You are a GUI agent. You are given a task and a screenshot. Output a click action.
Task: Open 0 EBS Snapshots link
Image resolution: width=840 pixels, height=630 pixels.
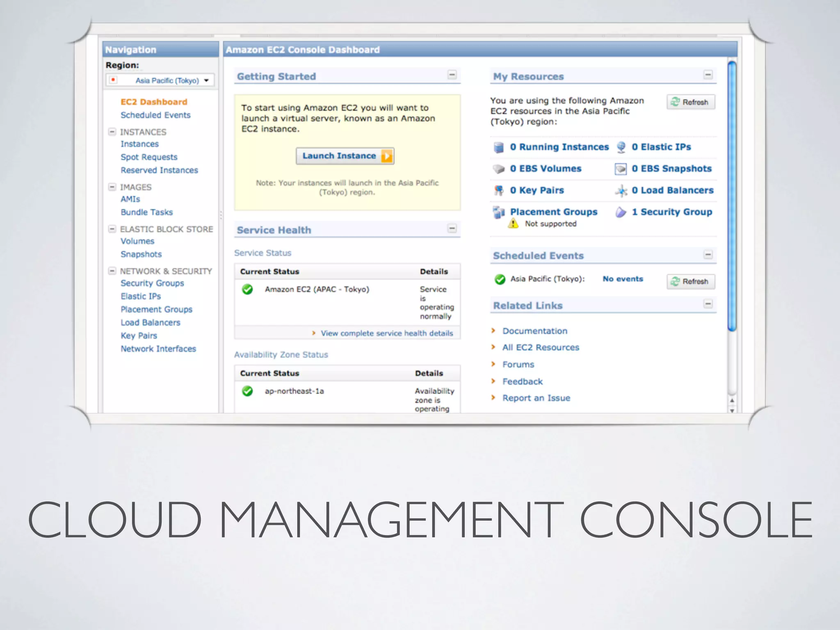click(x=671, y=169)
